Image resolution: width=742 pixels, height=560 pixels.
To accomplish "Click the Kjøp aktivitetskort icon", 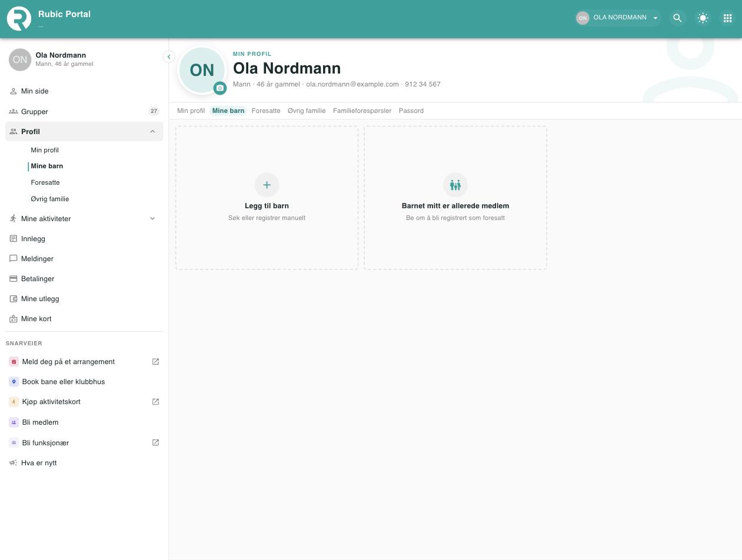I will pyautogui.click(x=14, y=402).
